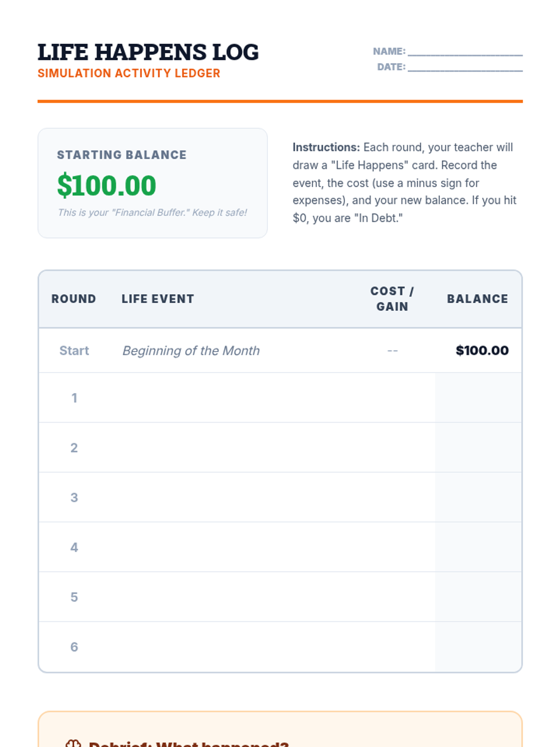This screenshot has width=560, height=747.
Task: Click the Balance cell for round 6
Action: (x=478, y=647)
